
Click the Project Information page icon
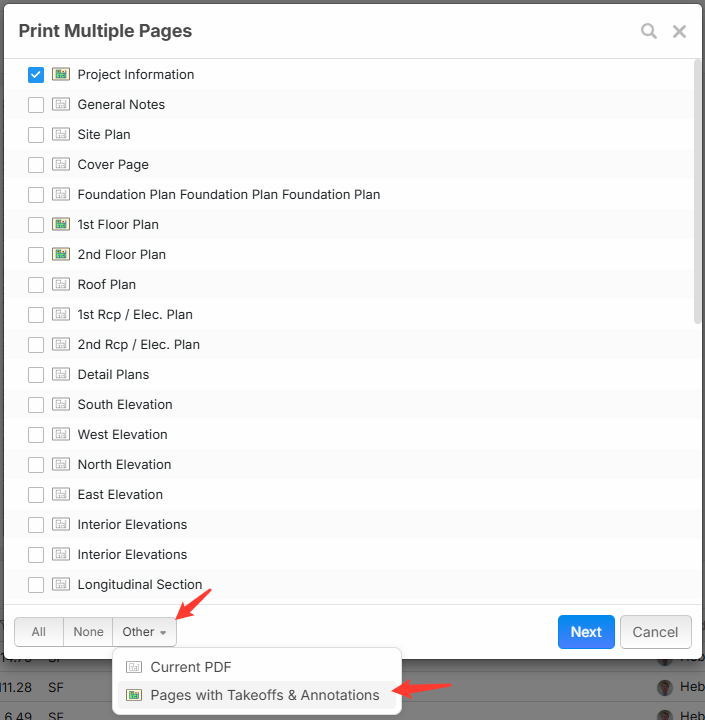coord(60,74)
